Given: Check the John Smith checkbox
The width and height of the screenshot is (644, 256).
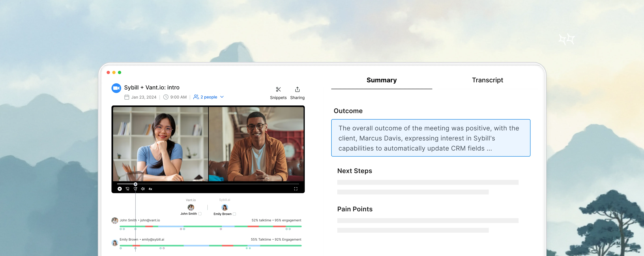Looking at the screenshot, I should tap(200, 214).
